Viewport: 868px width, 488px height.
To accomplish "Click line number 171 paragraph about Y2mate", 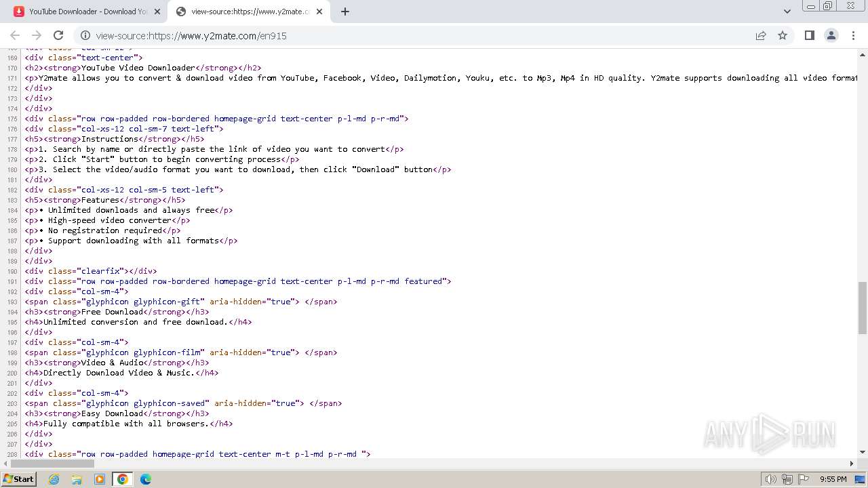I will pyautogui.click(x=448, y=78).
